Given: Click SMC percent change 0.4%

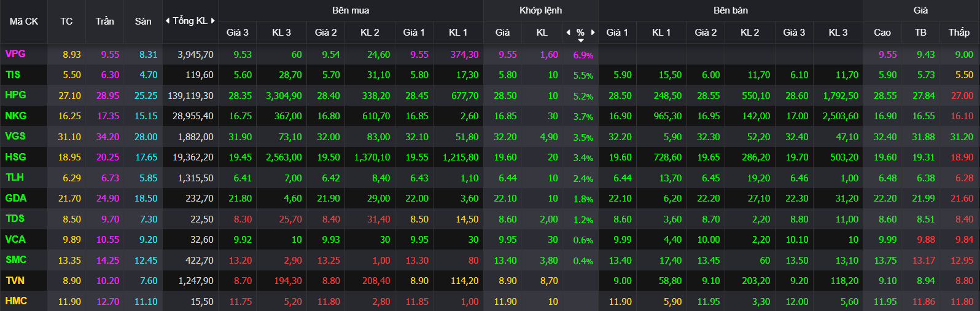Looking at the screenshot, I should tap(583, 261).
